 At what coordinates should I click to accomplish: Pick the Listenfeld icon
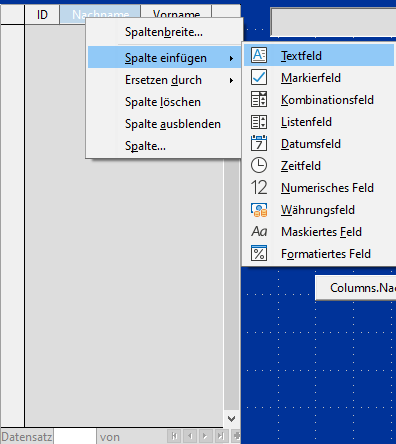pyautogui.click(x=259, y=122)
